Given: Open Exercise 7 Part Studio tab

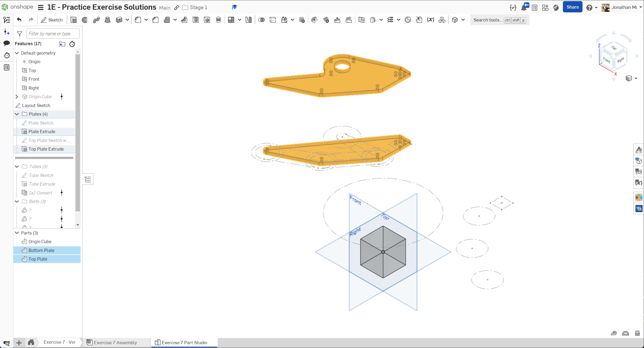Looking at the screenshot, I should pos(184,342).
